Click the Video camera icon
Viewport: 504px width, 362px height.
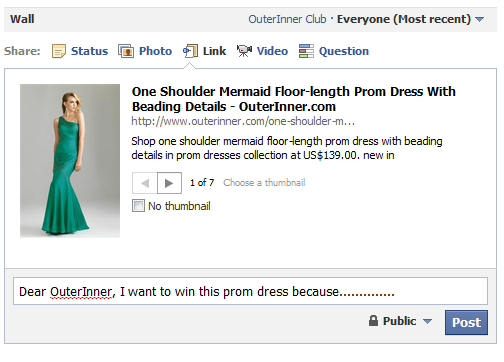pyautogui.click(x=244, y=51)
